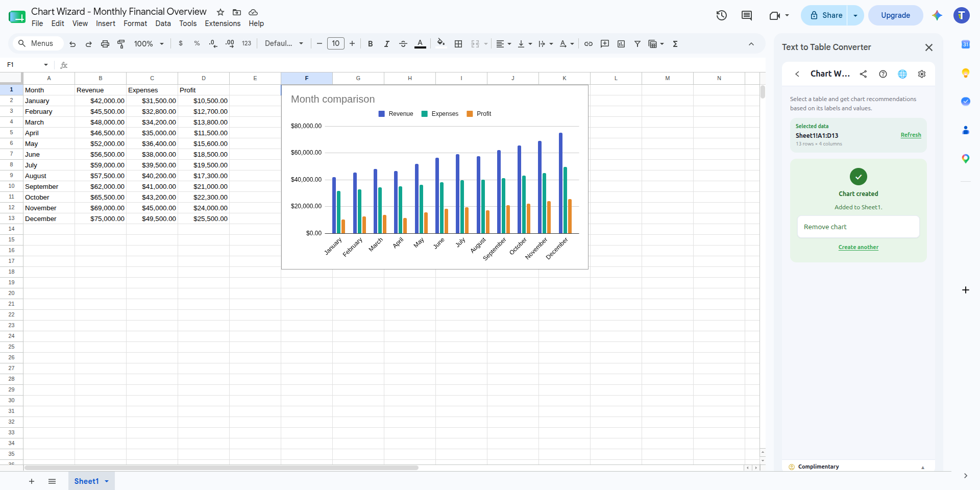Get add-ons plus button
980x490 pixels.
966,290
